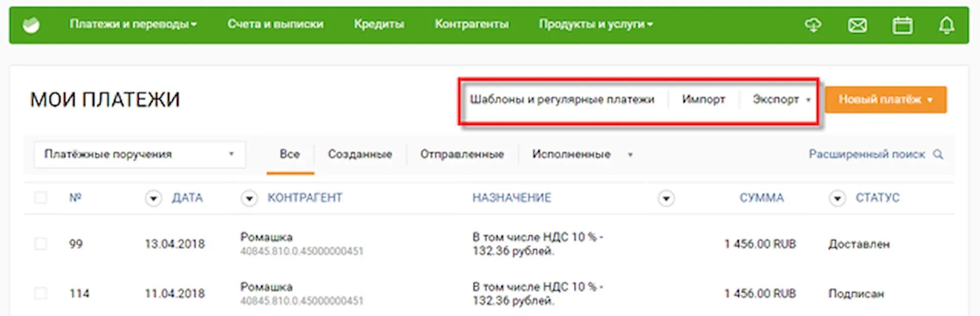Image resolution: width=980 pixels, height=316 pixels.
Task: Tick the checkbox for payment 99
Action: point(41,244)
